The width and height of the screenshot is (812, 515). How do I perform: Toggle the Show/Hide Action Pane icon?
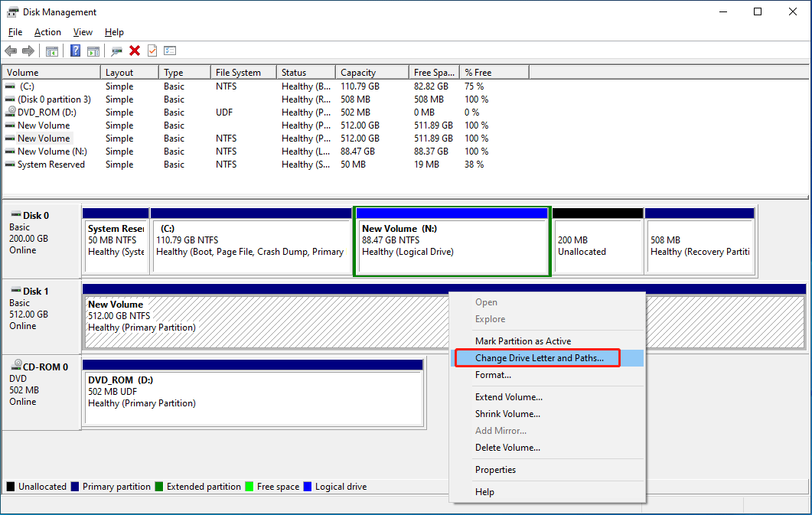(x=93, y=51)
